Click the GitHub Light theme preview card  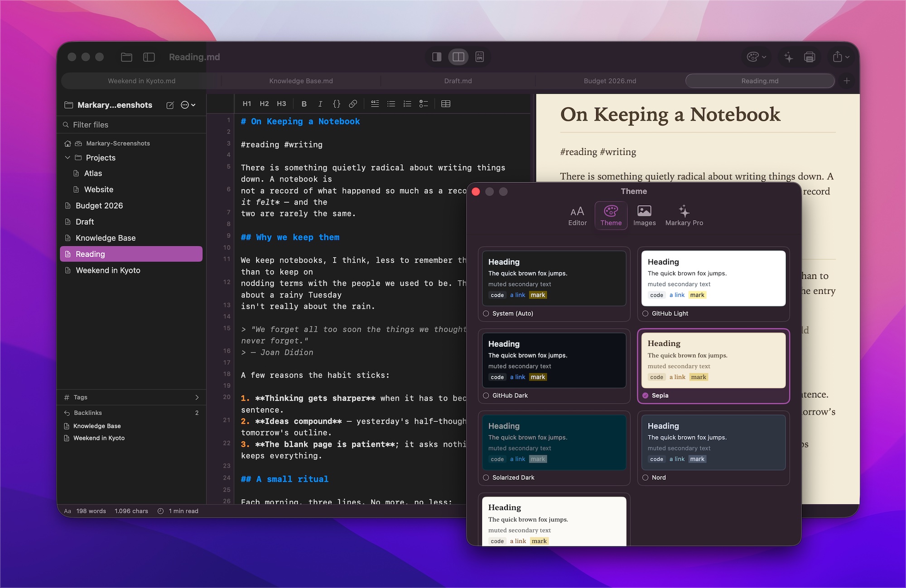coord(713,278)
